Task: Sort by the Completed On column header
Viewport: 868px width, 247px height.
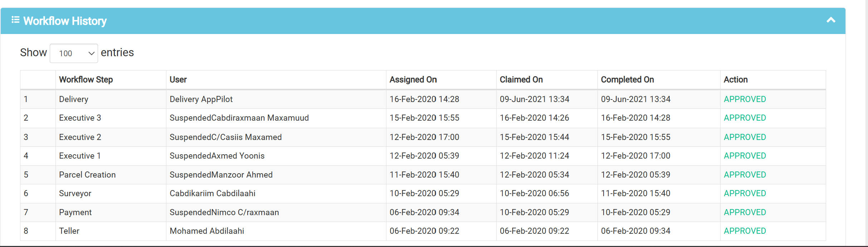Action: [628, 79]
